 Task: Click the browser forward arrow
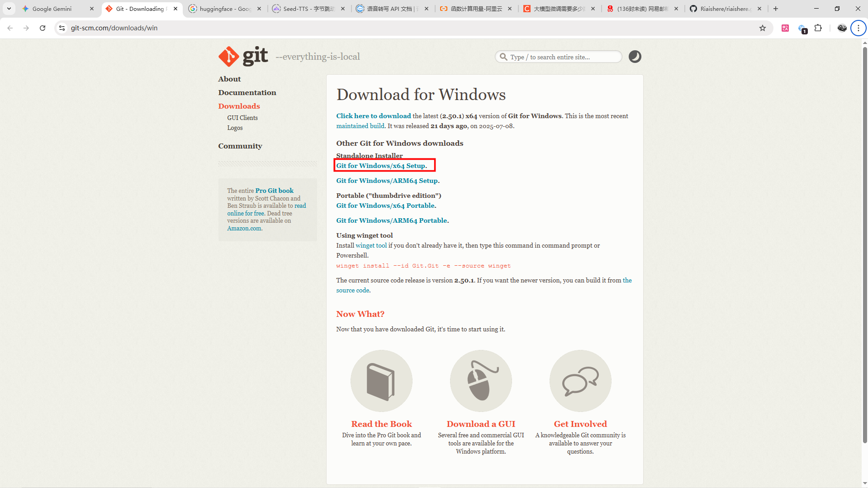[26, 28]
